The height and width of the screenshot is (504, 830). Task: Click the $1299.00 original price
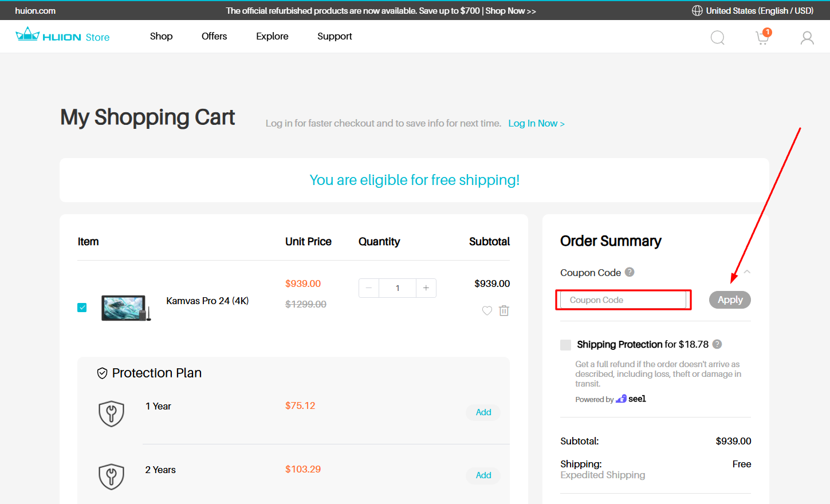click(x=306, y=304)
